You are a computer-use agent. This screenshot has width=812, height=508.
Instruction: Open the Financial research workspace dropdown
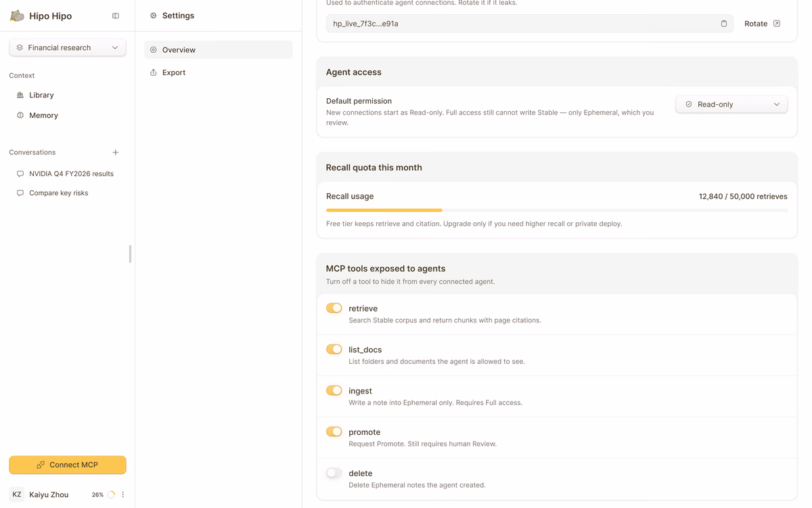(x=68, y=47)
